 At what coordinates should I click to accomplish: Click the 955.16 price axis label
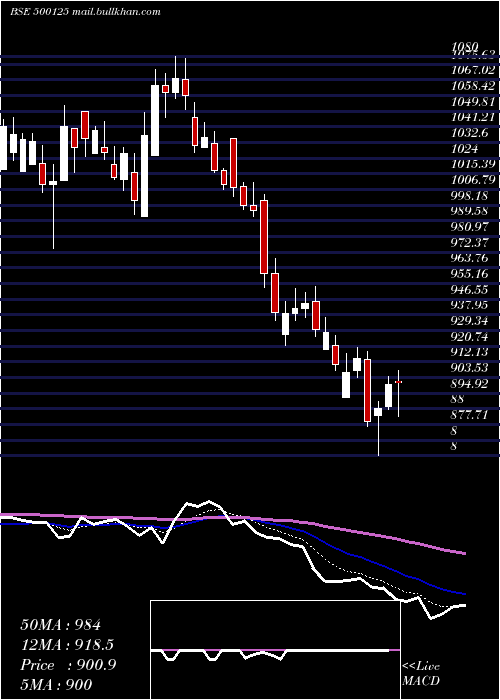click(x=470, y=273)
